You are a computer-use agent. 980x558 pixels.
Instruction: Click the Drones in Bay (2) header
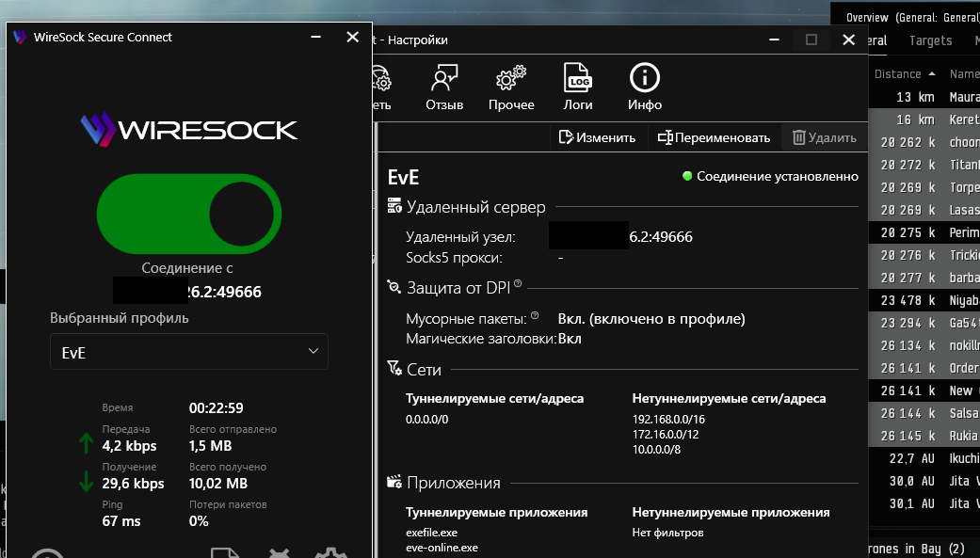916,549
